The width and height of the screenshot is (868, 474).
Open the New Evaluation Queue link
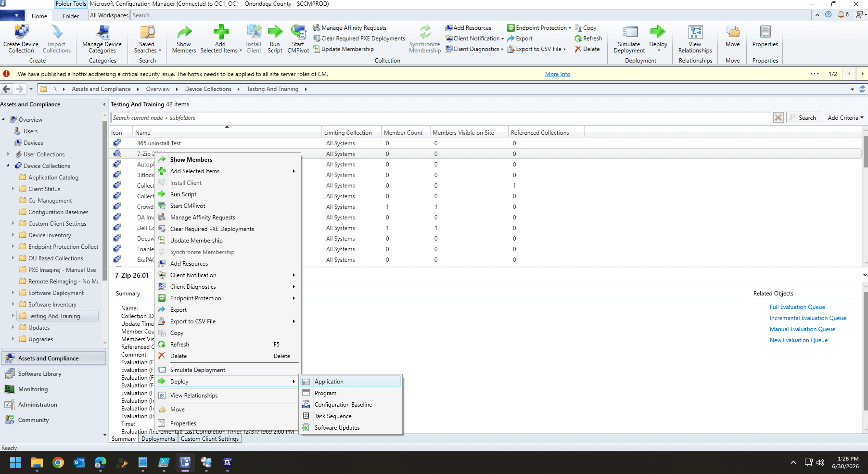pyautogui.click(x=798, y=340)
